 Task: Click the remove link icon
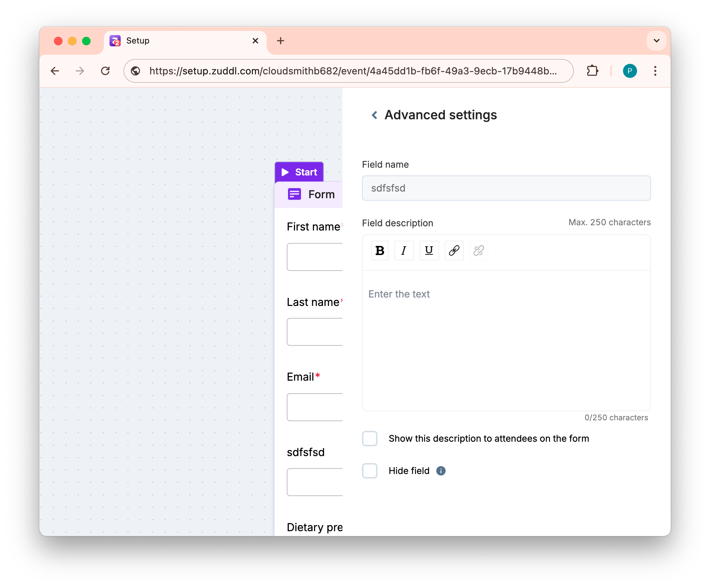478,250
